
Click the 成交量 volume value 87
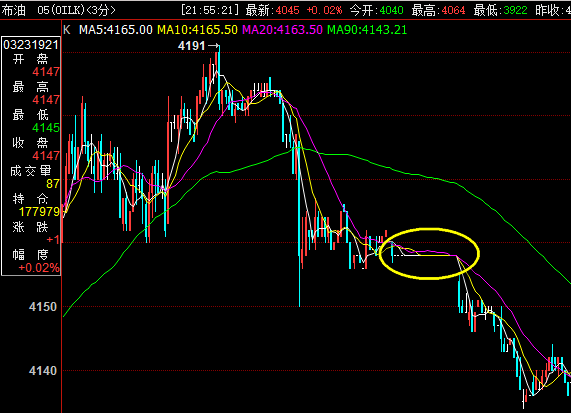point(53,184)
